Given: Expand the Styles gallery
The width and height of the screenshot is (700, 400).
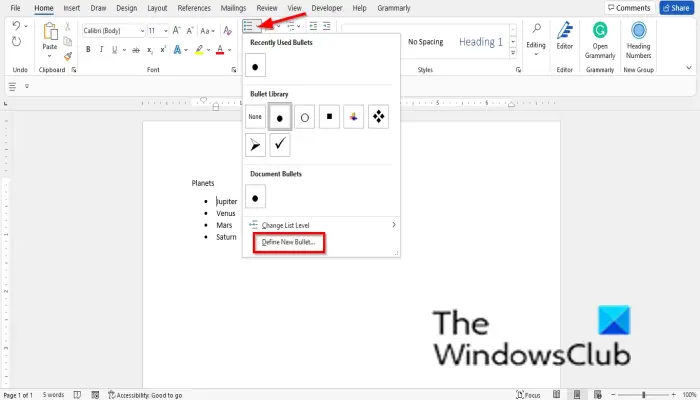Looking at the screenshot, I should (x=513, y=53).
